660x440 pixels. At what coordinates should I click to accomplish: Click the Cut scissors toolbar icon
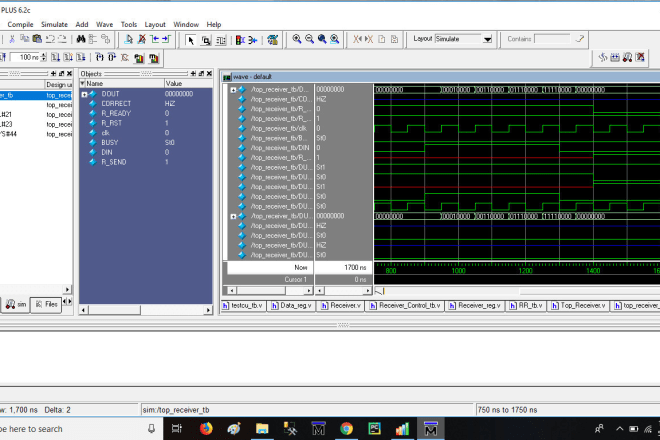12,39
